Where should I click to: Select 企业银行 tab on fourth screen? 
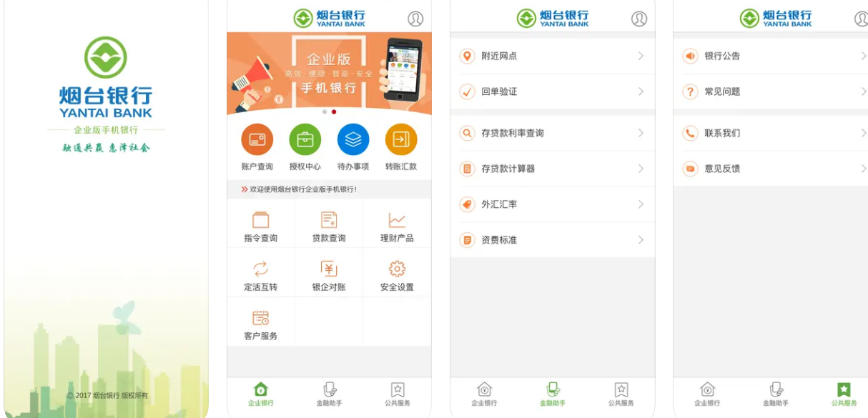707,394
